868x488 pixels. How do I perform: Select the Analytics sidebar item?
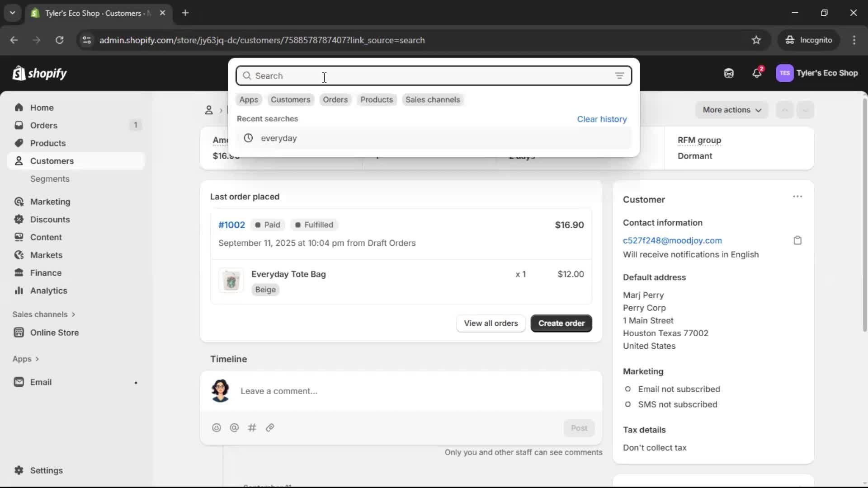coord(47,291)
